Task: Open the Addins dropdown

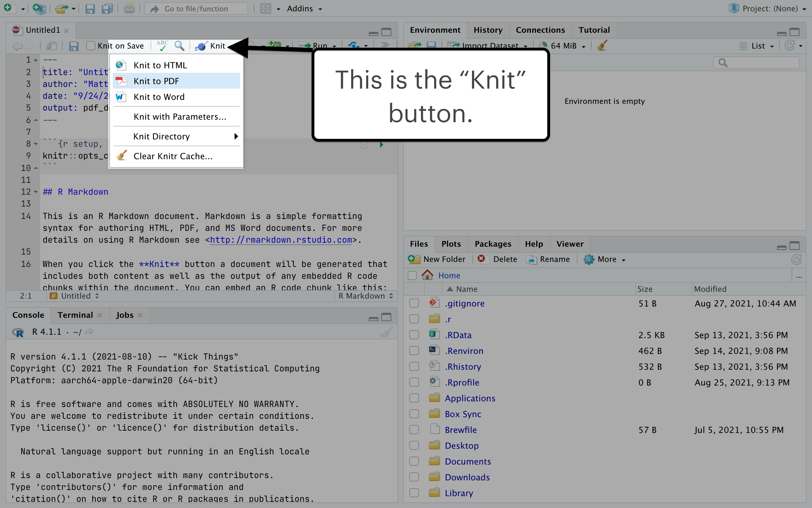Action: point(304,8)
